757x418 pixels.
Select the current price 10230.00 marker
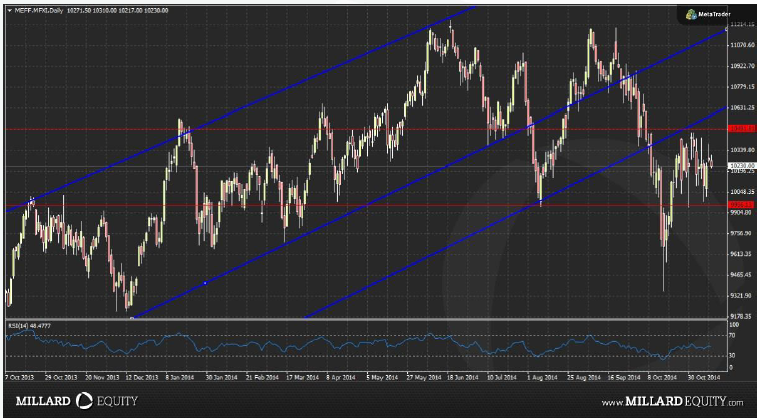click(742, 166)
